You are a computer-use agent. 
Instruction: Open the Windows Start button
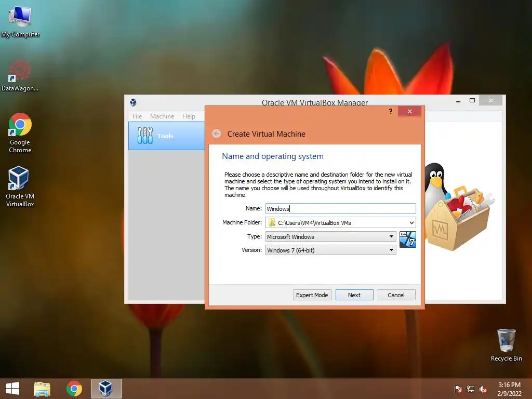(12, 389)
